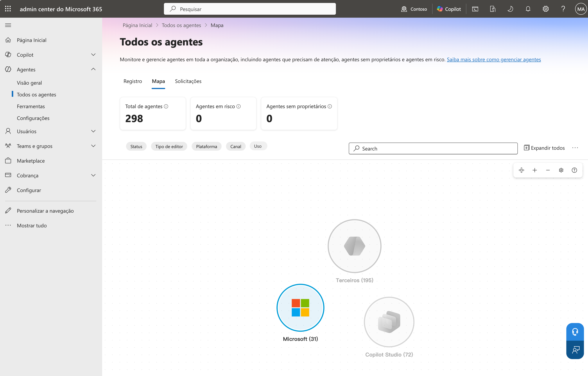This screenshot has height=376, width=588.
Task: Toggle dark mode moon icon
Action: [x=510, y=9]
